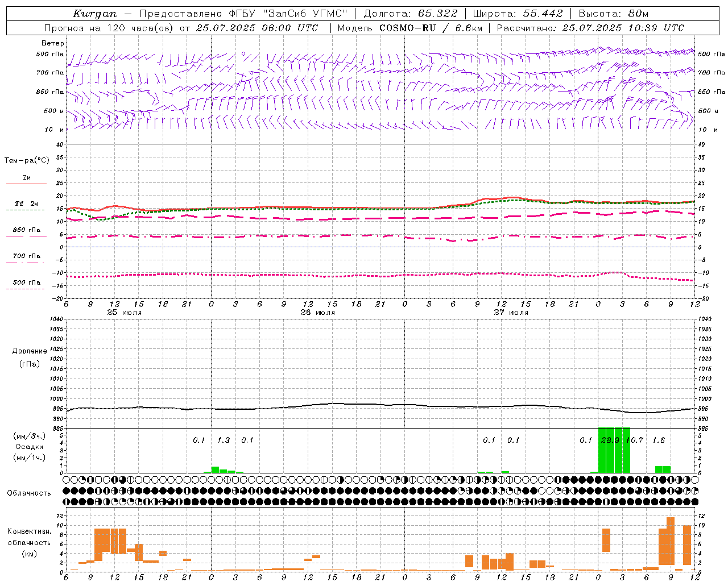
Task: Click "40" on left temperature axis
Action: (61, 144)
